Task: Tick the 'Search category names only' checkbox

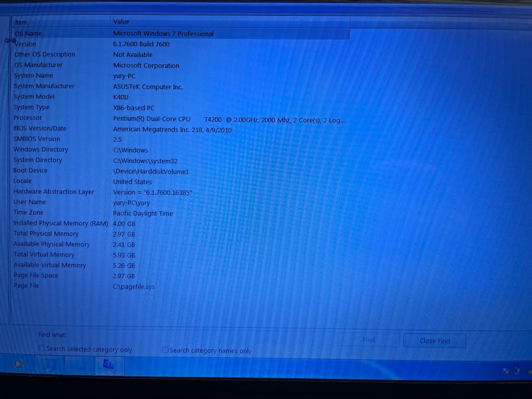Action: click(x=165, y=350)
